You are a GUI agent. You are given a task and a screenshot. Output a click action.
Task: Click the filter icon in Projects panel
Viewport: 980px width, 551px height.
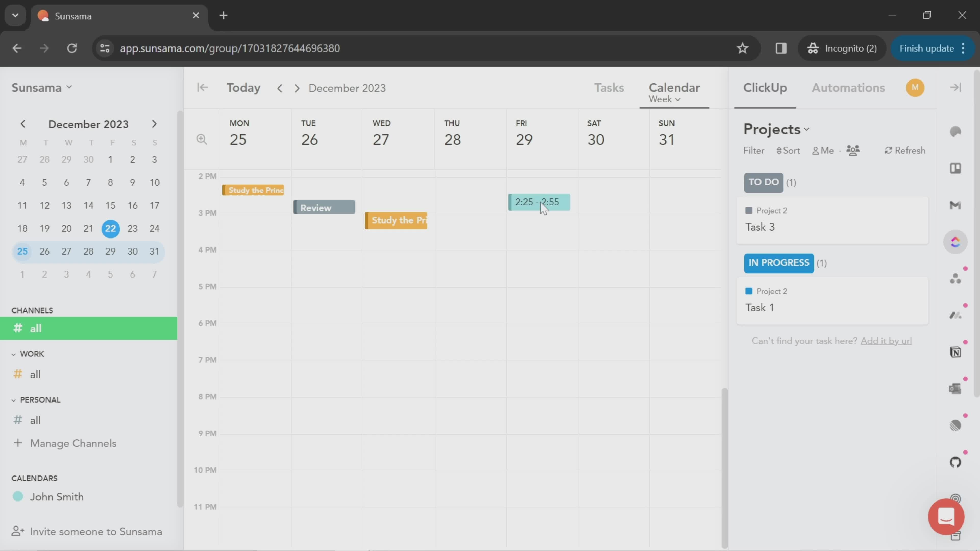tap(754, 150)
